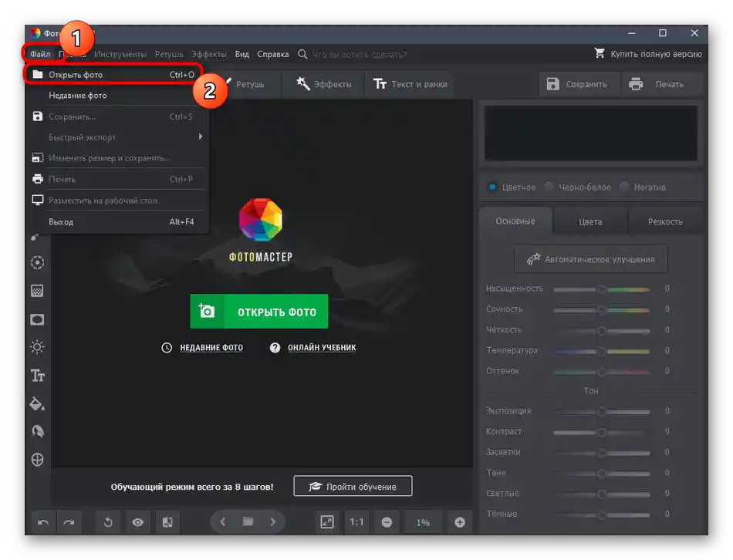The image size is (733, 560).
Task: Click the fit-to-screen icon
Action: click(327, 522)
